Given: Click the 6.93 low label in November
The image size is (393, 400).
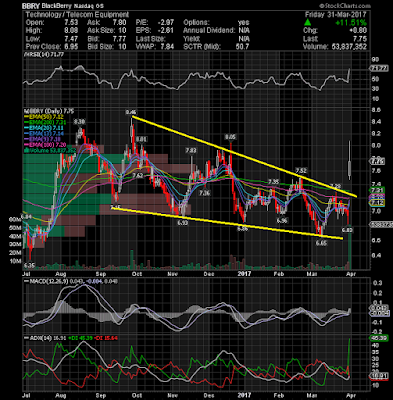Looking at the screenshot, I should point(183,223).
